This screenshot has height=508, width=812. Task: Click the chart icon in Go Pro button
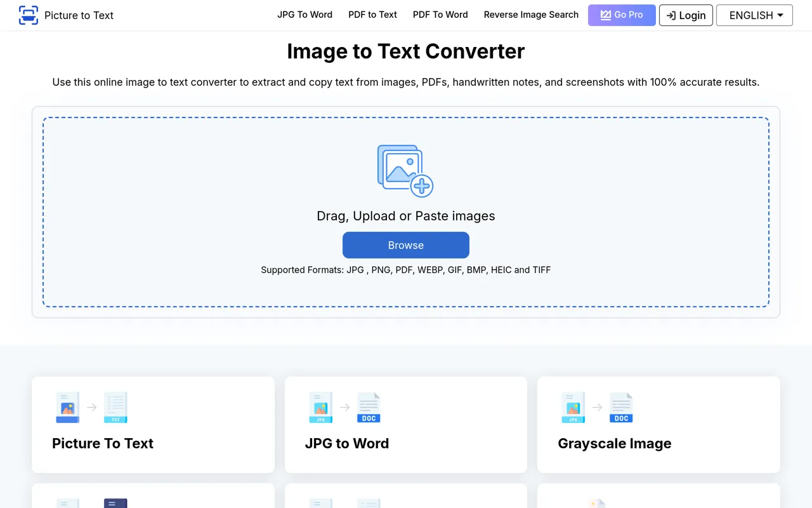(x=606, y=15)
